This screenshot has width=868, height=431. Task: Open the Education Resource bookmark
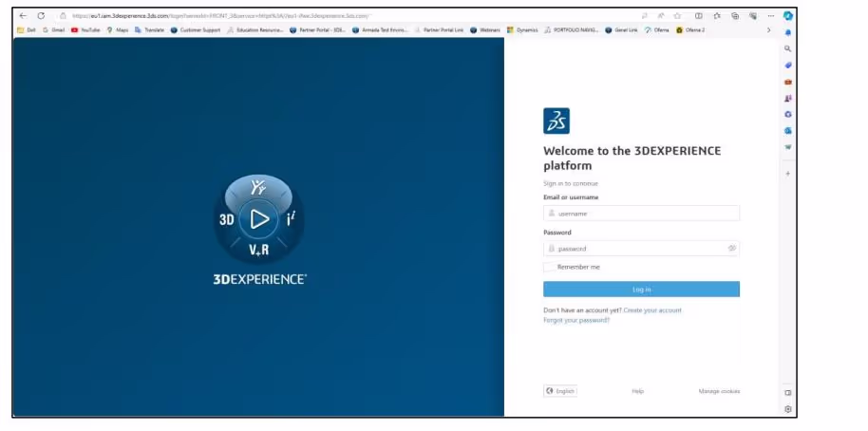click(255, 29)
